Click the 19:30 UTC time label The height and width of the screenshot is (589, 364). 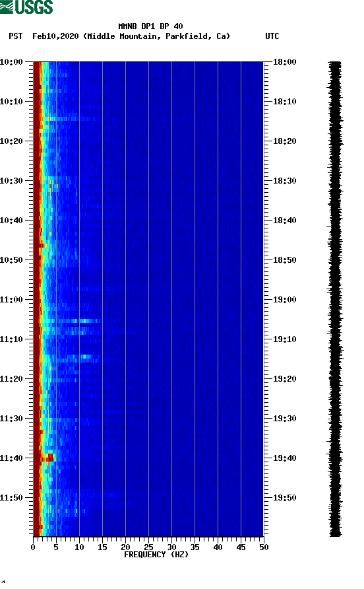click(284, 419)
